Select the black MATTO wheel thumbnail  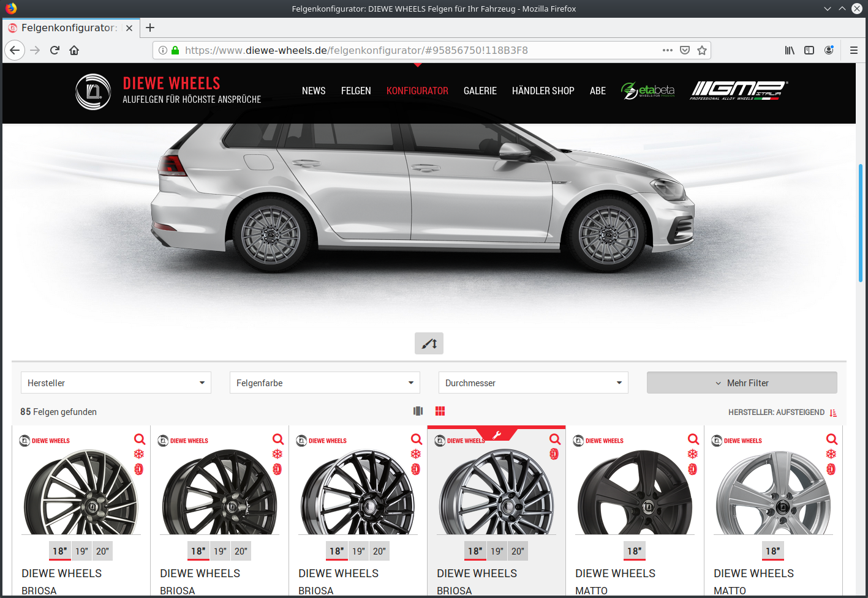635,492
